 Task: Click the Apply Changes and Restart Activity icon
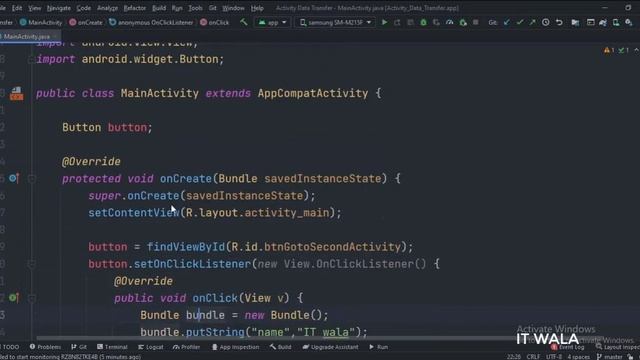397,22
